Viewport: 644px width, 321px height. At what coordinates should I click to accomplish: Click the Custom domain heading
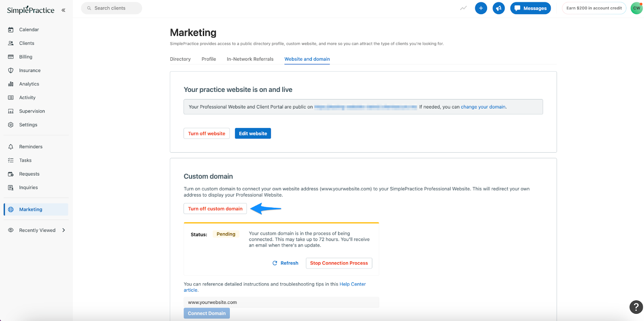click(208, 176)
